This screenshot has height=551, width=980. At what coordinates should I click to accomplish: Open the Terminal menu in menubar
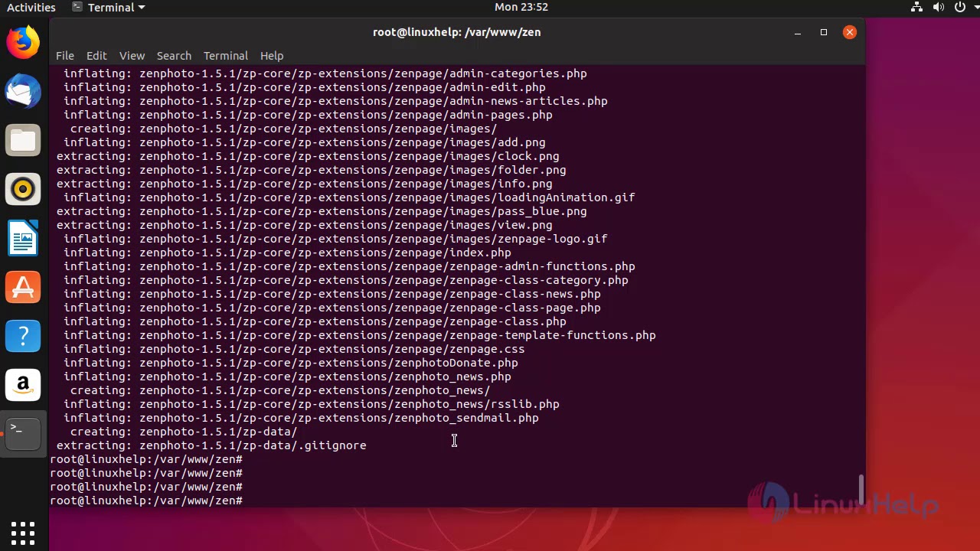click(x=226, y=56)
